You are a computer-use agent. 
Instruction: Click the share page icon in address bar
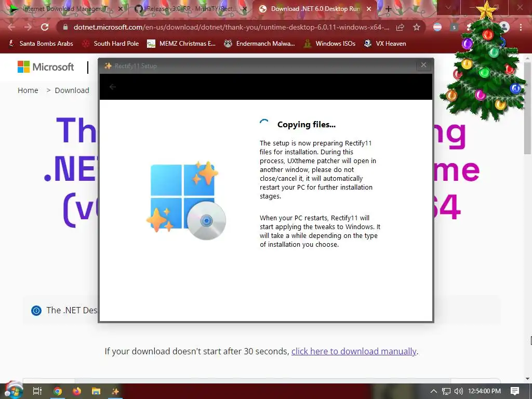tap(400, 27)
